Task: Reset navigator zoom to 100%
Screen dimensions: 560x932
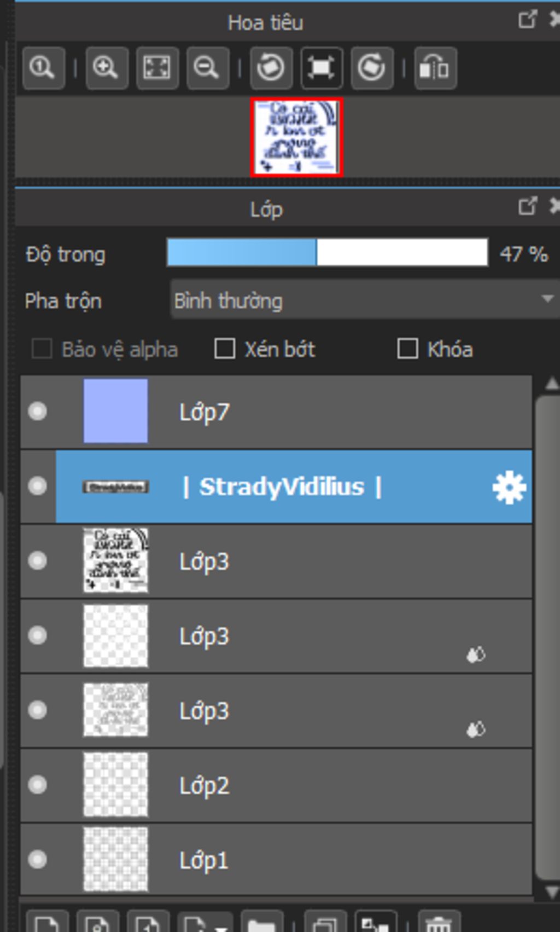Action: (x=44, y=68)
